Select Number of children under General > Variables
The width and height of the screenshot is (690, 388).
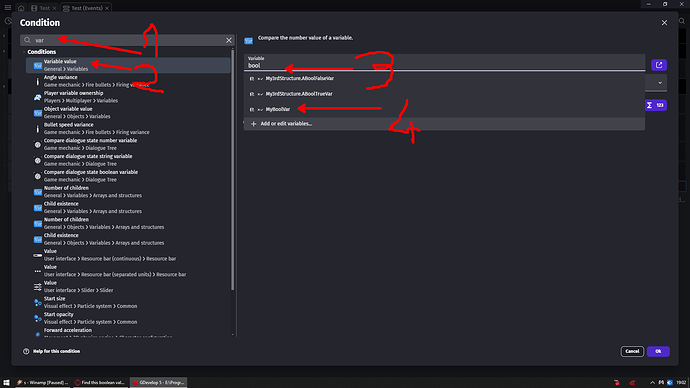(128, 192)
